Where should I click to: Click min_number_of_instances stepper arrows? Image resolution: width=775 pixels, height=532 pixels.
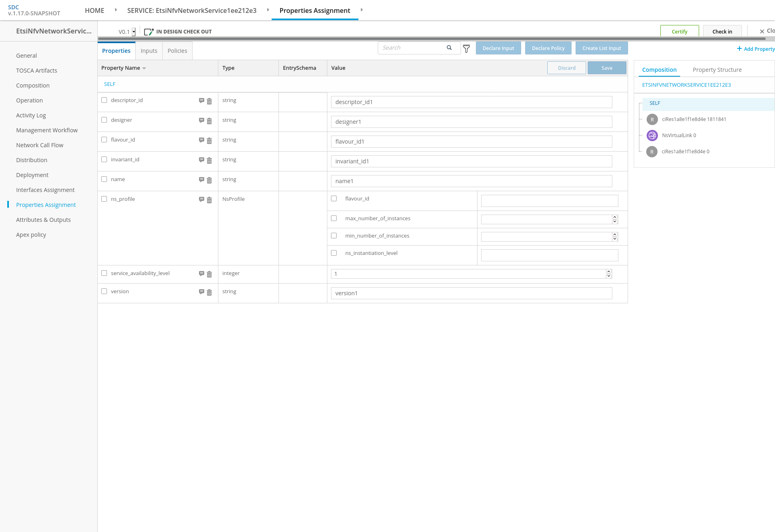615,237
